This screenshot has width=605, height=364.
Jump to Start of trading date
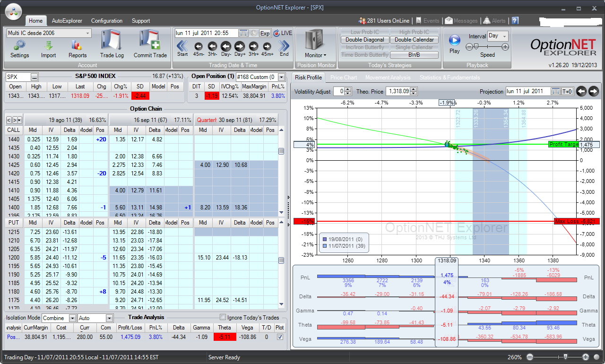coord(182,46)
